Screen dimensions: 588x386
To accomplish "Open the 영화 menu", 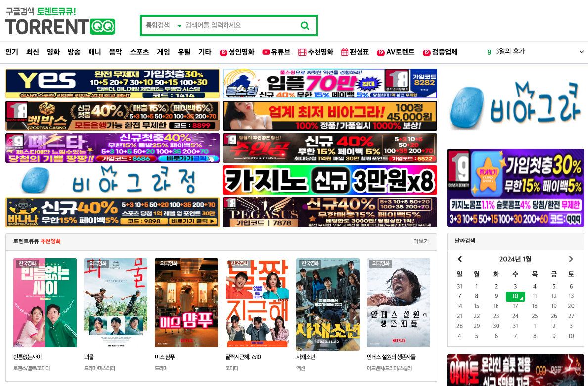I will [x=53, y=52].
